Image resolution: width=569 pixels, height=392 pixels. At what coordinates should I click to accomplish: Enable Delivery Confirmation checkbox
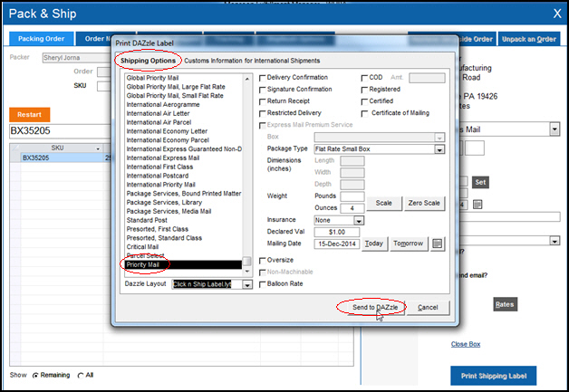263,78
